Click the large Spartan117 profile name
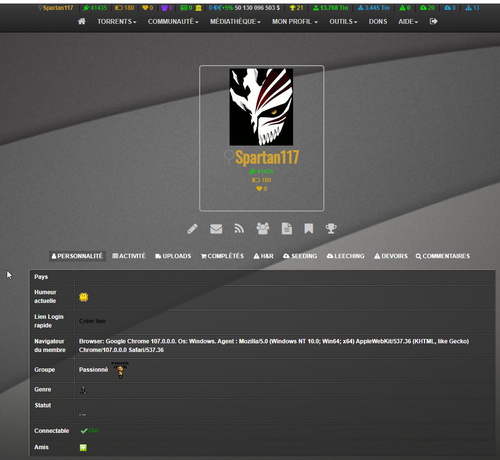 click(x=267, y=157)
